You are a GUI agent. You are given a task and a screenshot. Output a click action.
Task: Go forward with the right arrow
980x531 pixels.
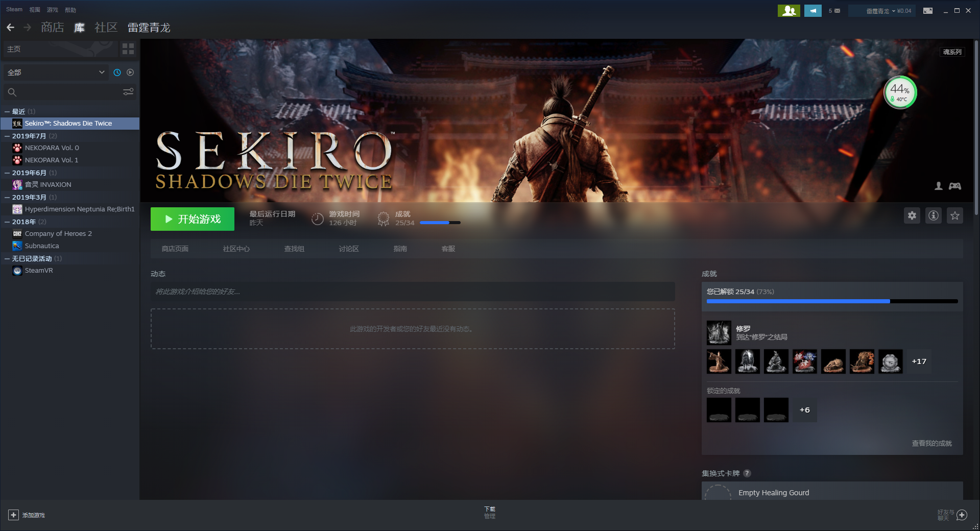click(x=28, y=27)
